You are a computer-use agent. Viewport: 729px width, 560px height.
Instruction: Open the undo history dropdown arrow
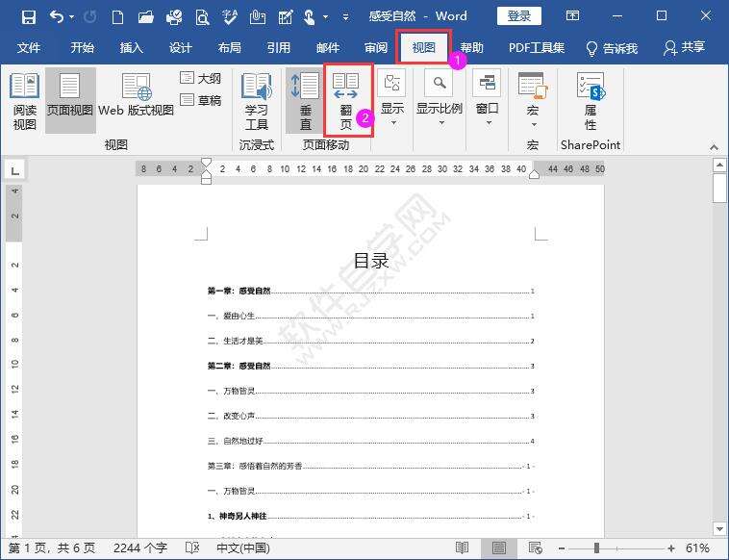tap(72, 17)
